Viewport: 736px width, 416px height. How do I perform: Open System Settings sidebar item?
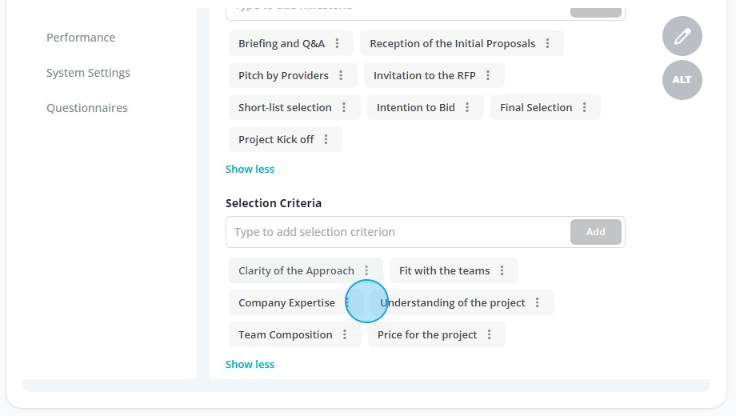[x=88, y=73]
